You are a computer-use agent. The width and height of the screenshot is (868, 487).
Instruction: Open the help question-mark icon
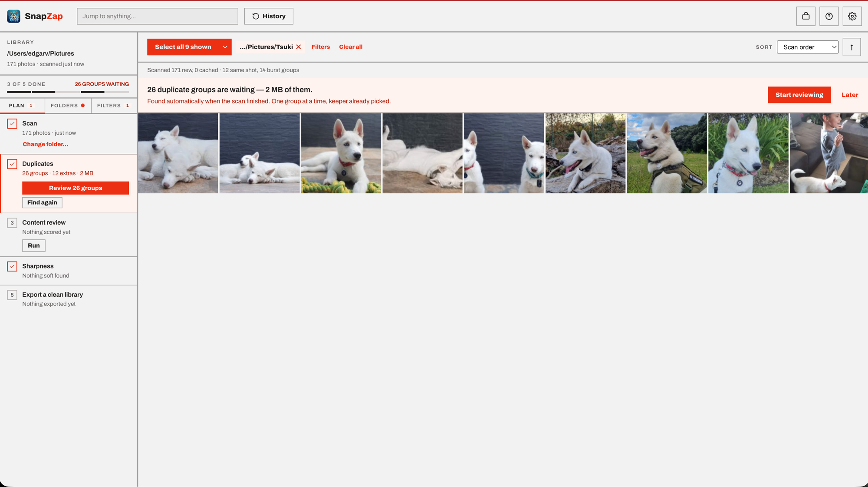tap(829, 16)
